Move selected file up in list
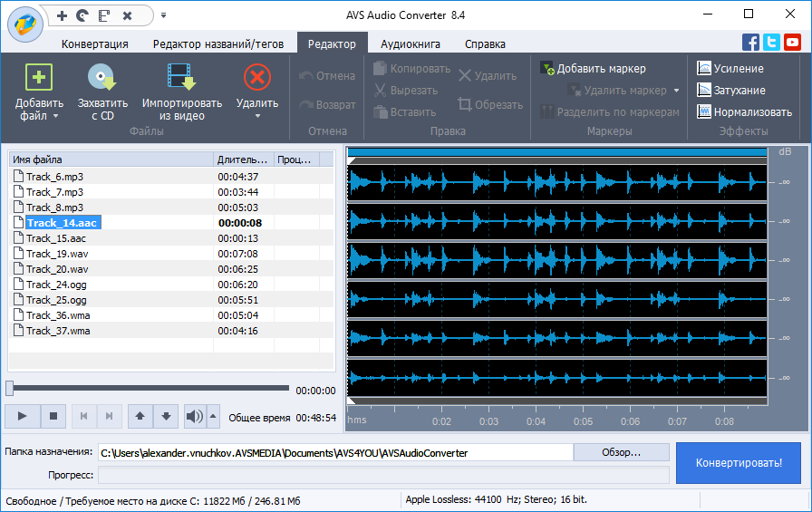The image size is (812, 512). (140, 416)
